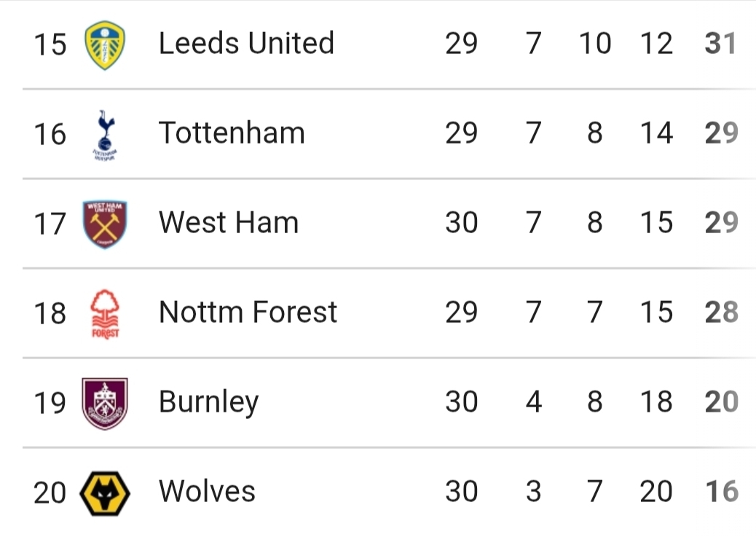Go to the West Ham team page

pos(229,223)
